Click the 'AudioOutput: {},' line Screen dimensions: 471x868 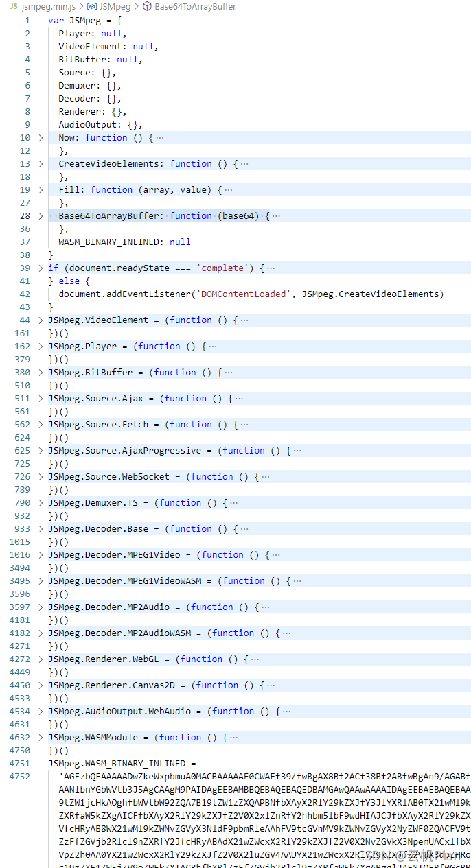(101, 125)
